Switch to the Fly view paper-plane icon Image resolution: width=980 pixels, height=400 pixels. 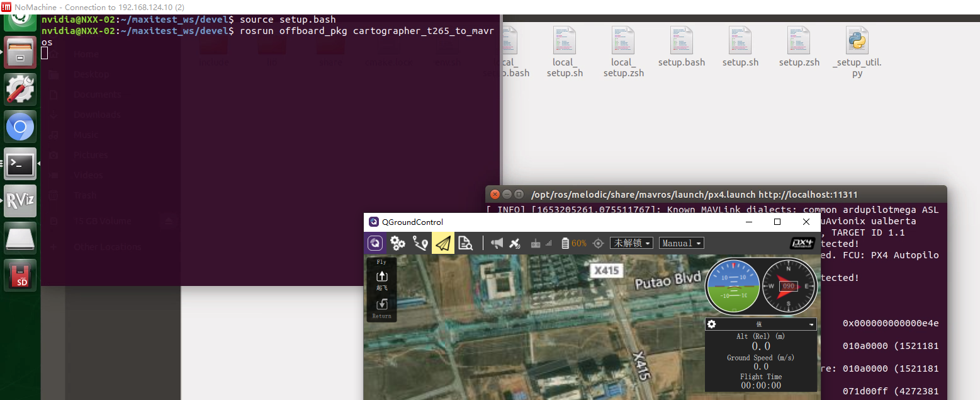[442, 243]
